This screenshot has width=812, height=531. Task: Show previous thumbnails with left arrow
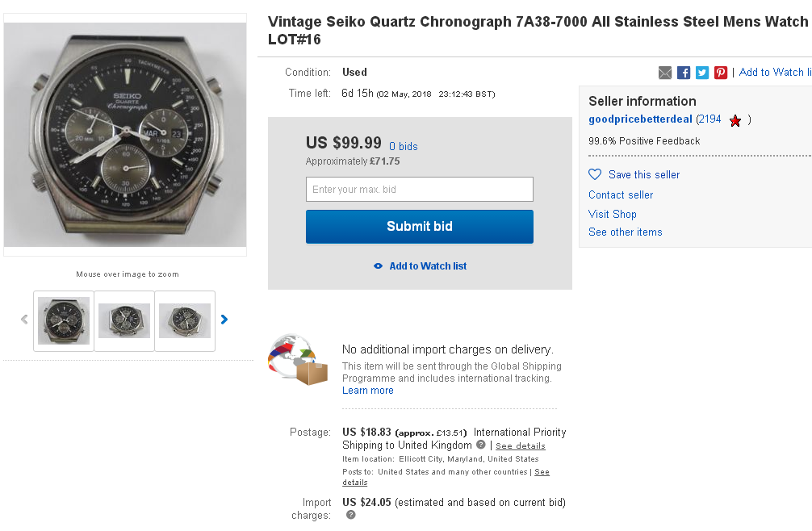click(x=24, y=320)
